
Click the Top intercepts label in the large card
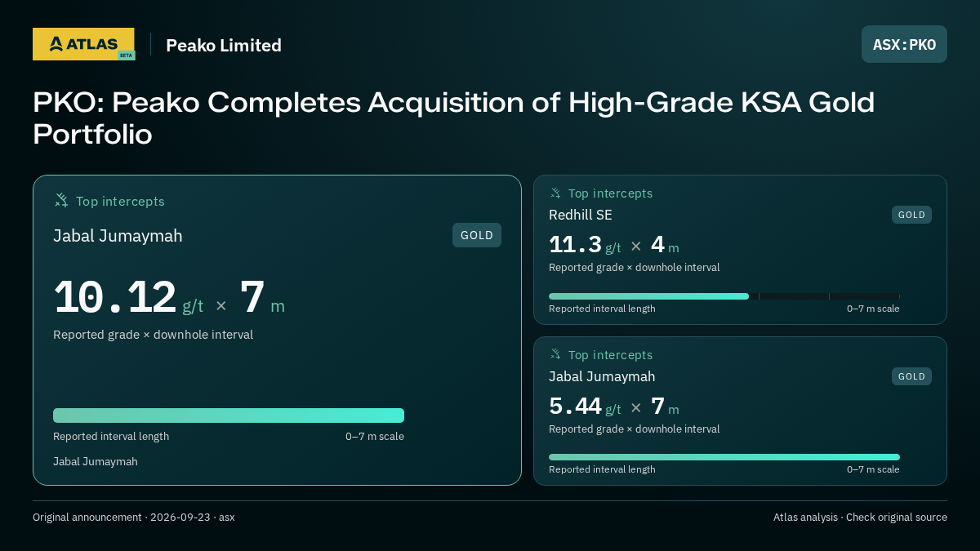coord(120,201)
